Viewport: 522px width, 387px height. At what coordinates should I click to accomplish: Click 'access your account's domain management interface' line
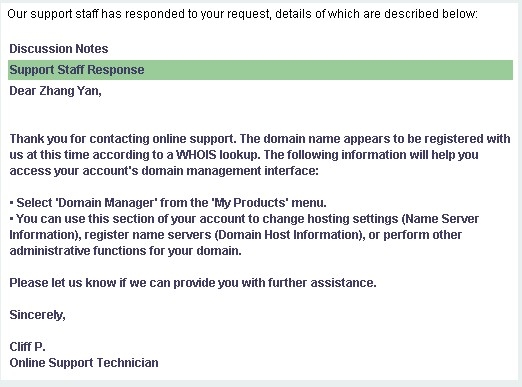[164, 171]
